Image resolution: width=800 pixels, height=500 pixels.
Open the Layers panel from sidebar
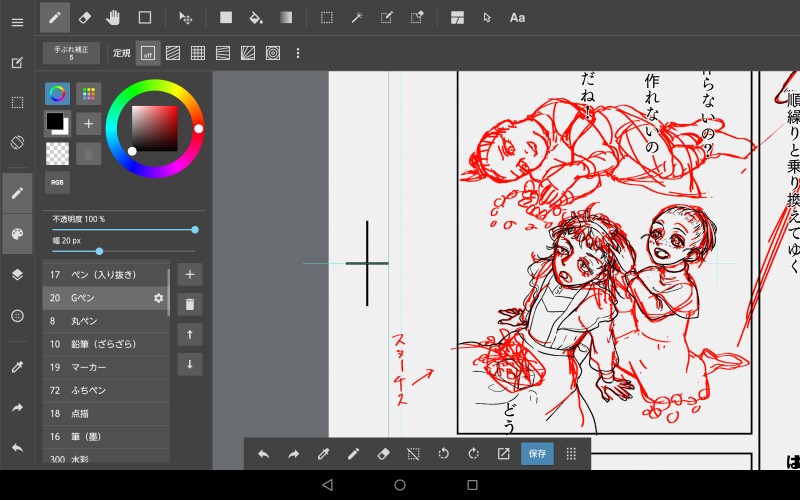click(x=17, y=274)
